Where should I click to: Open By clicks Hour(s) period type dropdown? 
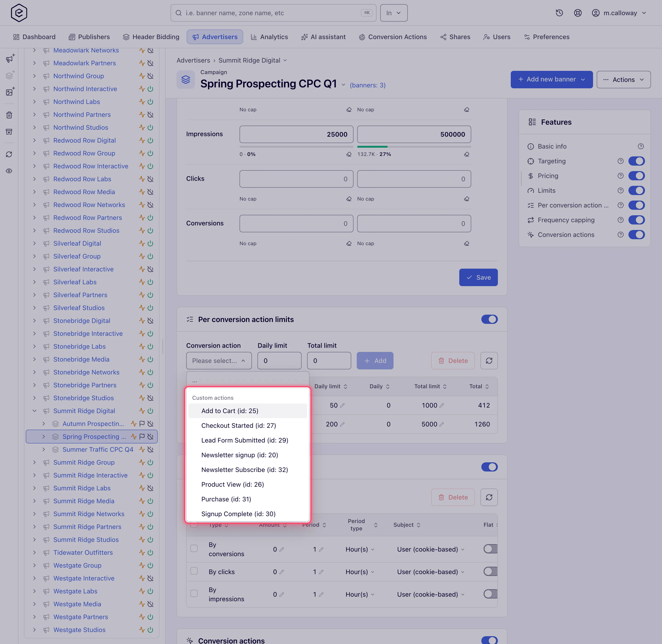[360, 572]
